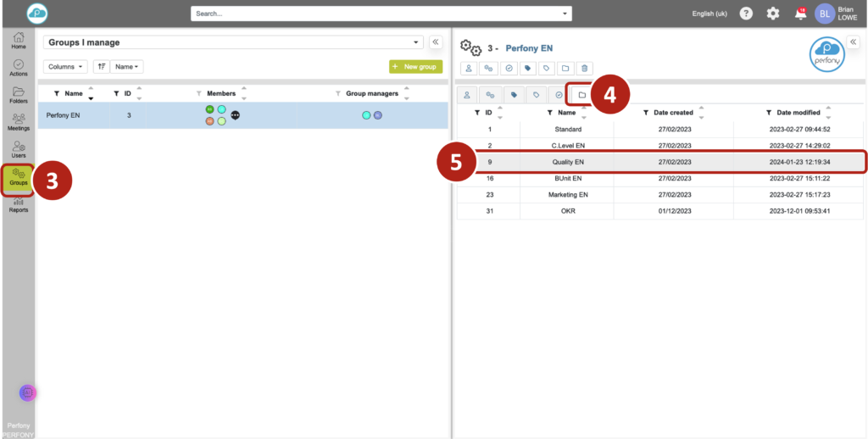The image size is (868, 439).
Task: Click the help question mark icon
Action: coord(746,14)
